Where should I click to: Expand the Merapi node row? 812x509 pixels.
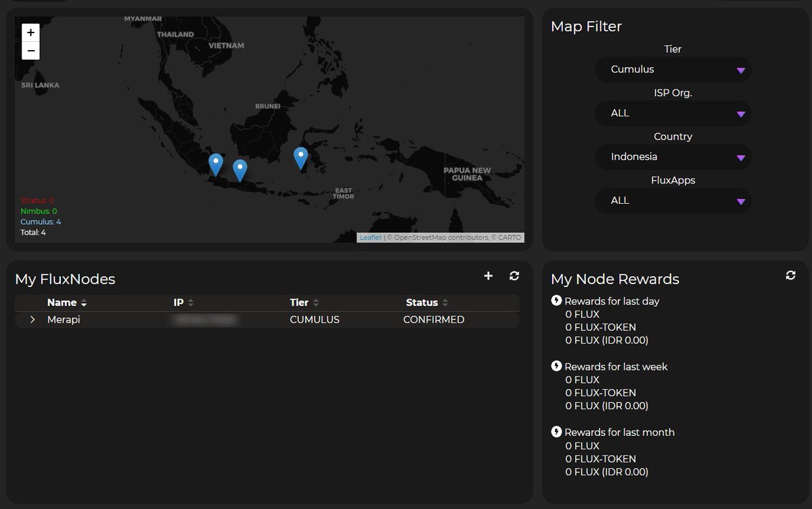pyautogui.click(x=32, y=319)
